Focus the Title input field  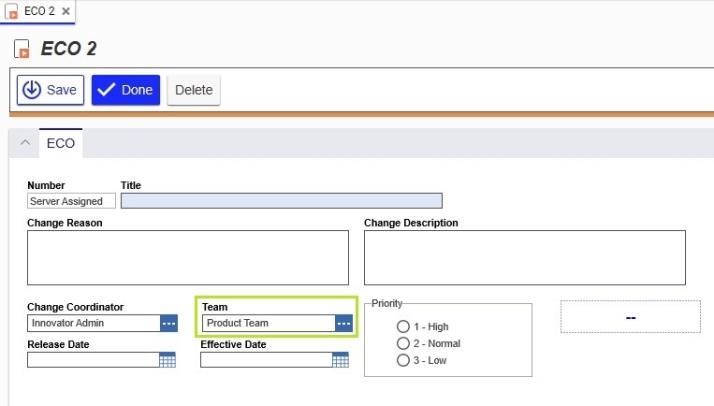[x=281, y=201]
